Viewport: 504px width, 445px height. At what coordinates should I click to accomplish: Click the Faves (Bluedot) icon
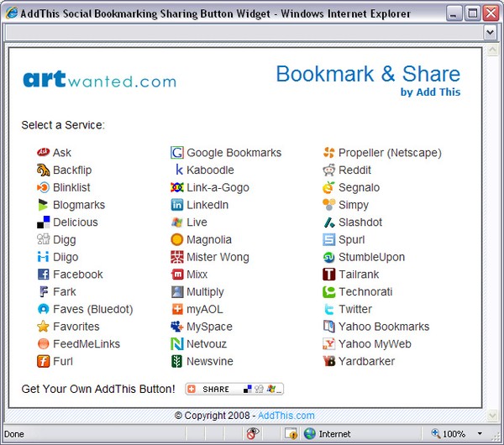(x=43, y=309)
